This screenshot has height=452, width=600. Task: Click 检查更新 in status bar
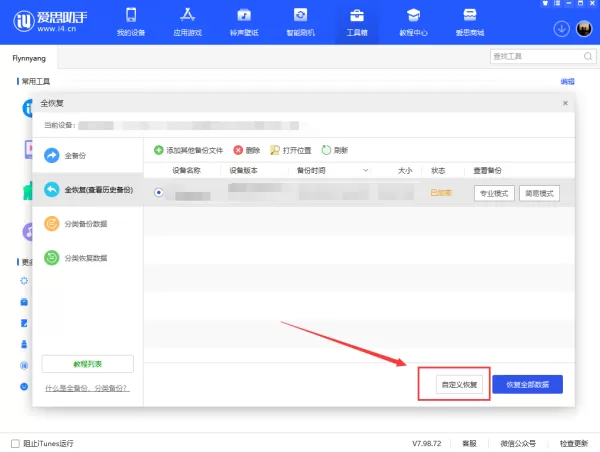coord(574,444)
